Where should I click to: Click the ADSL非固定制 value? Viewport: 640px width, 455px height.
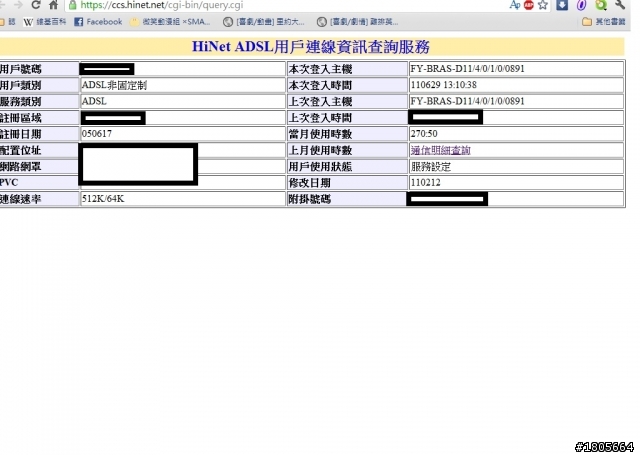(x=114, y=85)
